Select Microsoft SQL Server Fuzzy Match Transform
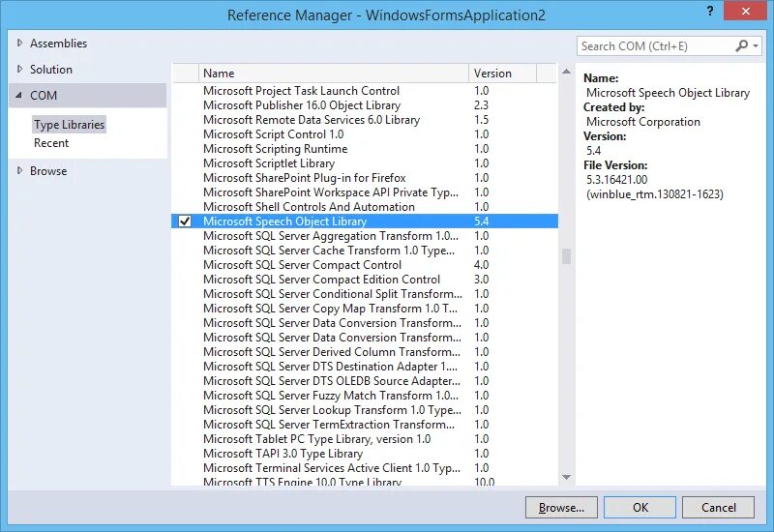Viewport: 774px width, 532px height. [365, 396]
